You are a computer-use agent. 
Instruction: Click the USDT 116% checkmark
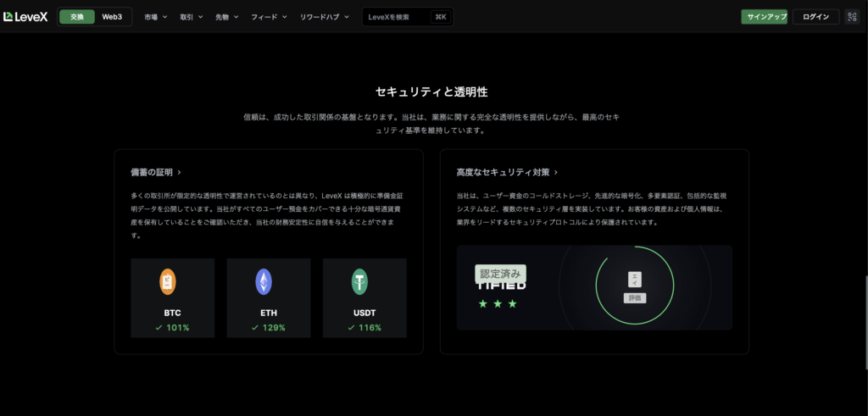click(x=351, y=328)
